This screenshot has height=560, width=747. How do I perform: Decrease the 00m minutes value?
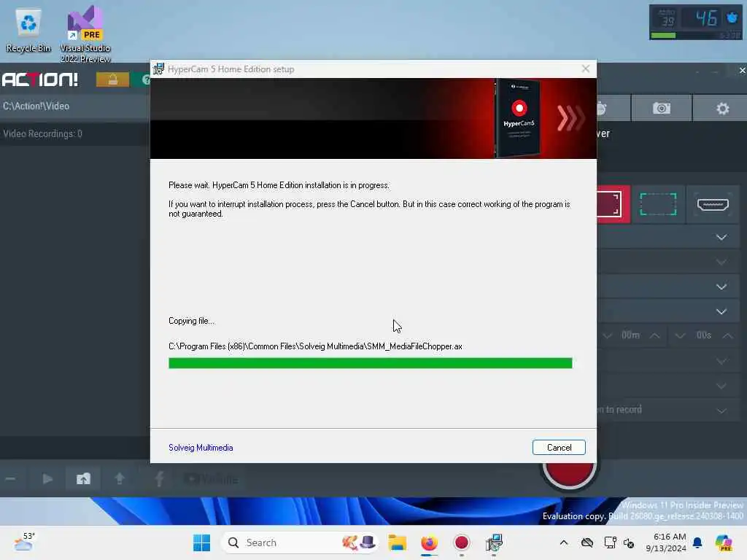pos(607,335)
